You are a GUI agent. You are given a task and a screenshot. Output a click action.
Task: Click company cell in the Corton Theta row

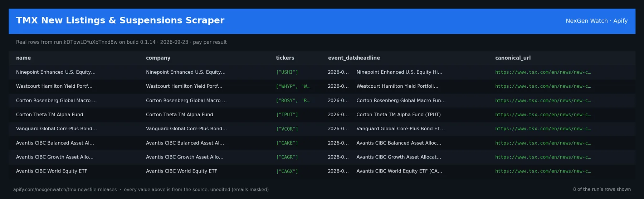click(x=180, y=115)
